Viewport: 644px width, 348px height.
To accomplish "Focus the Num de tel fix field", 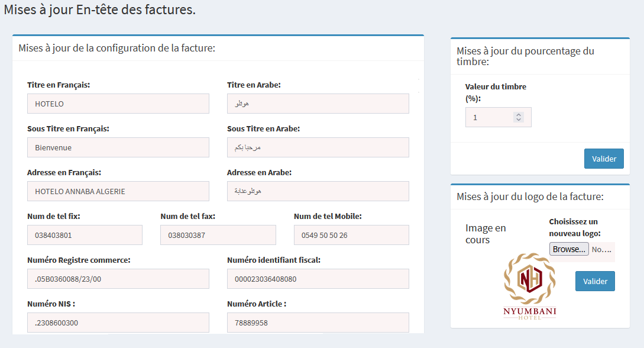I will pos(85,235).
